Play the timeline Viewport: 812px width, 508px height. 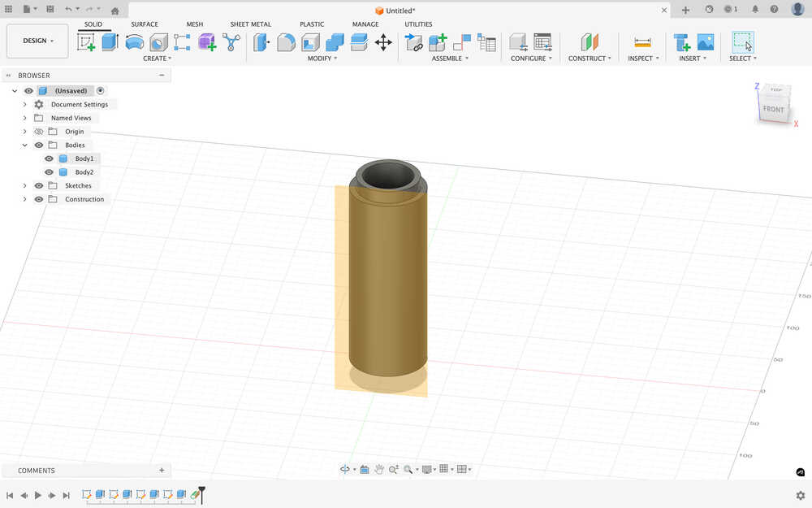38,496
